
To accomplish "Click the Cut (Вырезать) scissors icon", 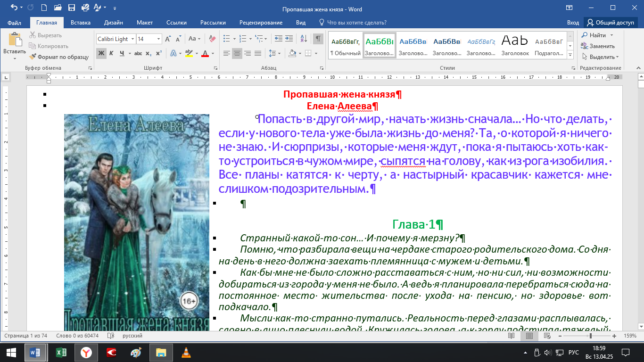I will point(33,35).
